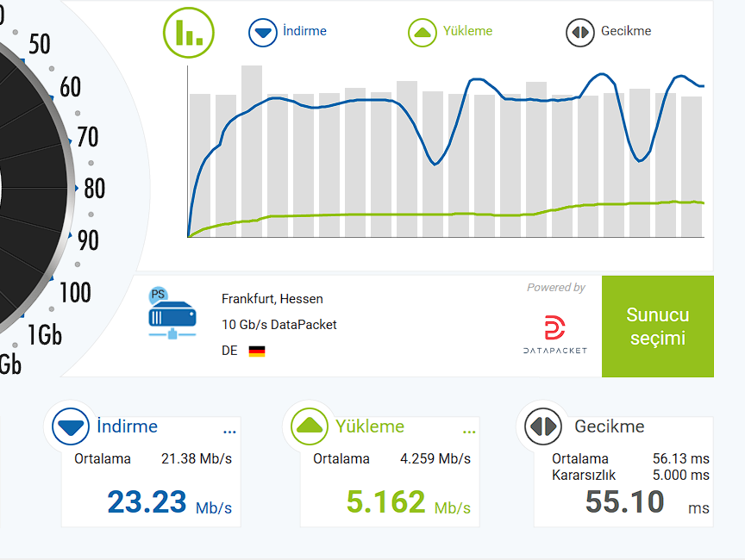The height and width of the screenshot is (560, 745).
Task: Click the 56.13 ms average latency value
Action: [x=681, y=458]
